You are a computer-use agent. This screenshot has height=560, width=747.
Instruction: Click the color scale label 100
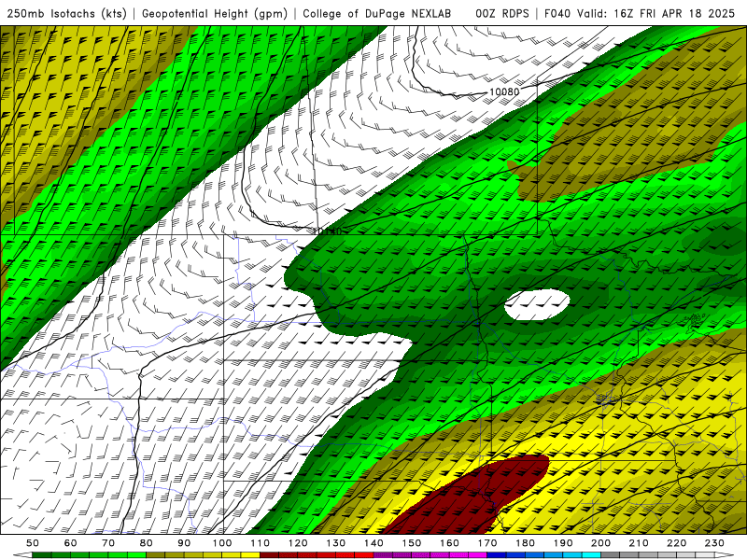pos(222,543)
